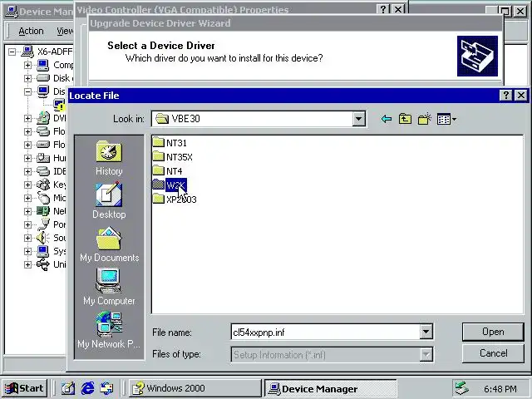Viewport: 532px width, 399px height.
Task: Click the Human Interface Devices icon
Action: (x=43, y=158)
